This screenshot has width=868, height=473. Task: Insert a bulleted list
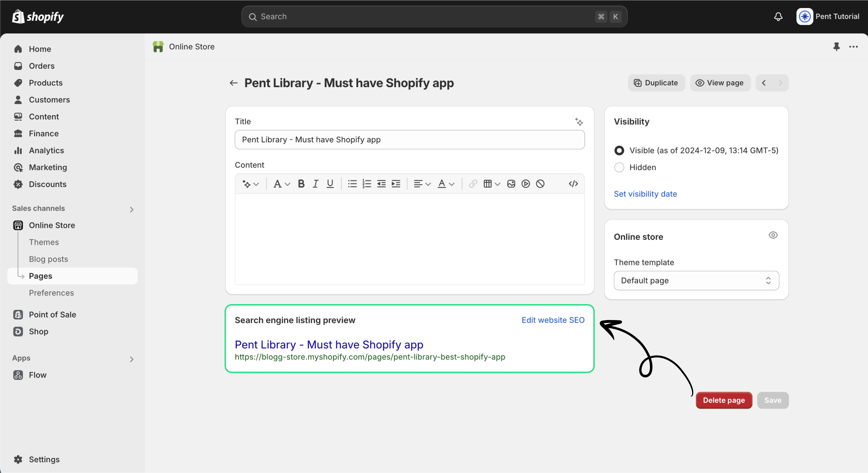click(x=352, y=184)
